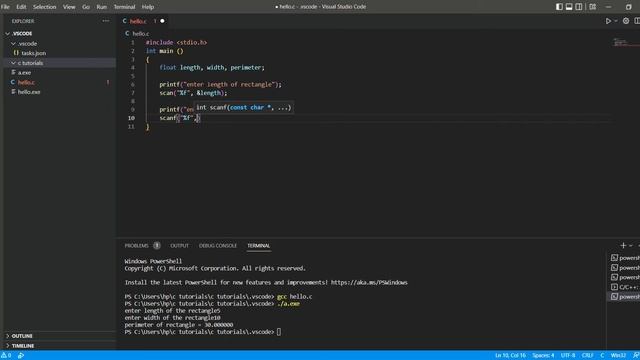Select the highlighted last powershell terminal entry

click(x=624, y=297)
